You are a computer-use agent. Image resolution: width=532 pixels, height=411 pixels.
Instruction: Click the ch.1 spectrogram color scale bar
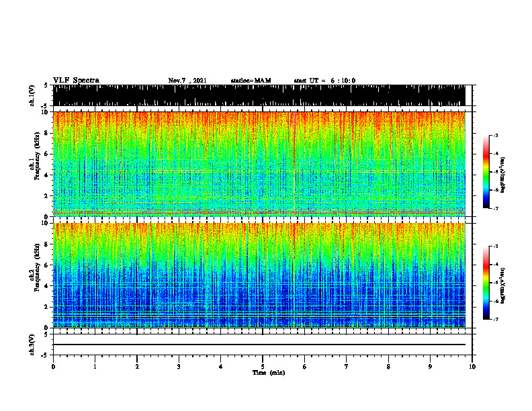pyautogui.click(x=486, y=172)
